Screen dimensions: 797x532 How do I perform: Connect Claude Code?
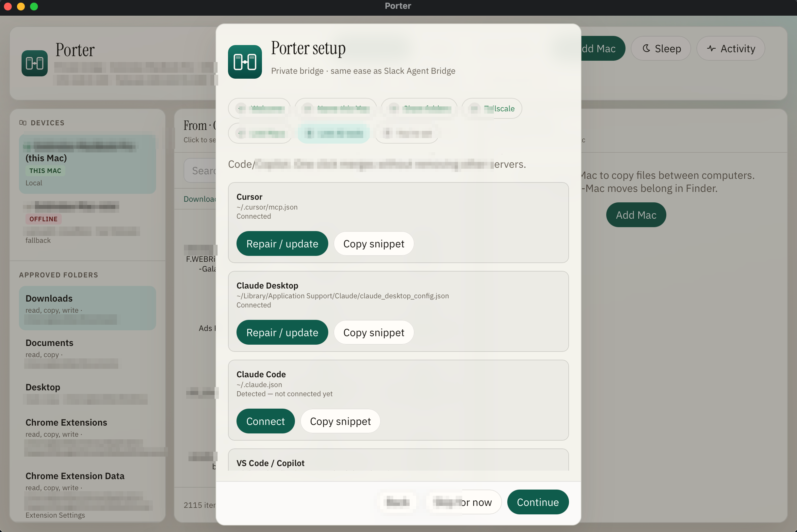click(266, 421)
